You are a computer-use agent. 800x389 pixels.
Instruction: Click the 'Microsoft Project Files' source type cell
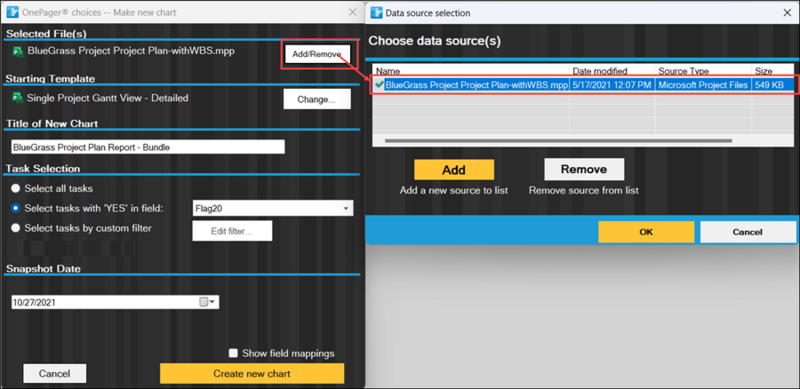tap(703, 85)
